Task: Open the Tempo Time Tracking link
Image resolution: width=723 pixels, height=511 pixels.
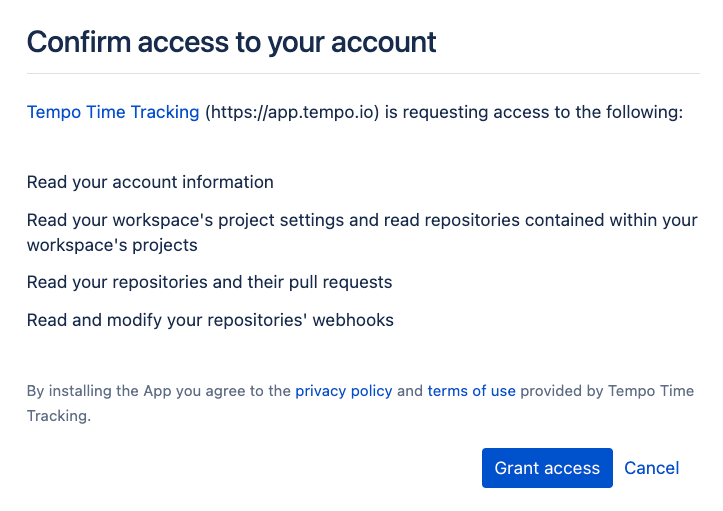Action: 113,112
